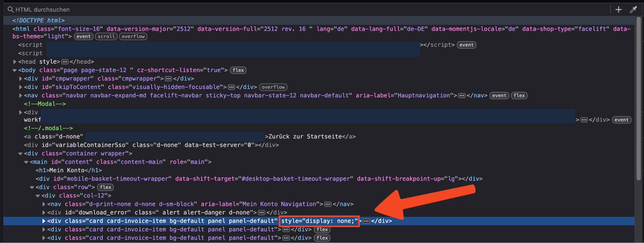This screenshot has height=243, width=644.
Task: Click the magnifier icon in the HTML search box
Action: pos(12,10)
